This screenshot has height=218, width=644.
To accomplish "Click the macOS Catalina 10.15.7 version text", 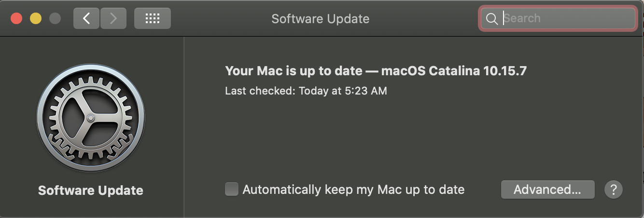I will 454,71.
